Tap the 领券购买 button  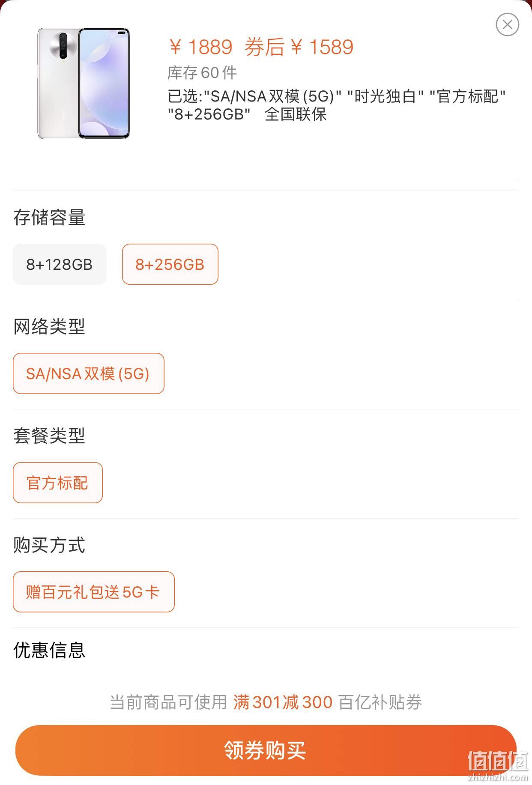(x=266, y=750)
